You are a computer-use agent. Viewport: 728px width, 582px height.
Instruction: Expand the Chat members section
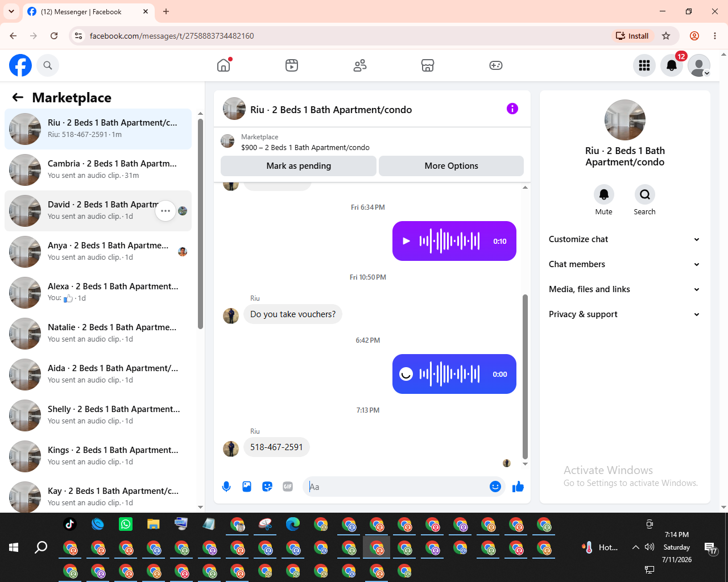pyautogui.click(x=625, y=264)
